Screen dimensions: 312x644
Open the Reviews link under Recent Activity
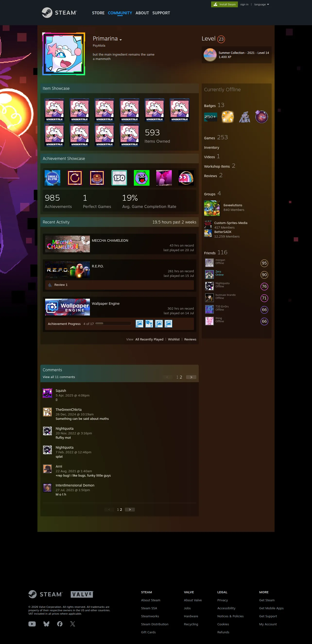point(190,339)
